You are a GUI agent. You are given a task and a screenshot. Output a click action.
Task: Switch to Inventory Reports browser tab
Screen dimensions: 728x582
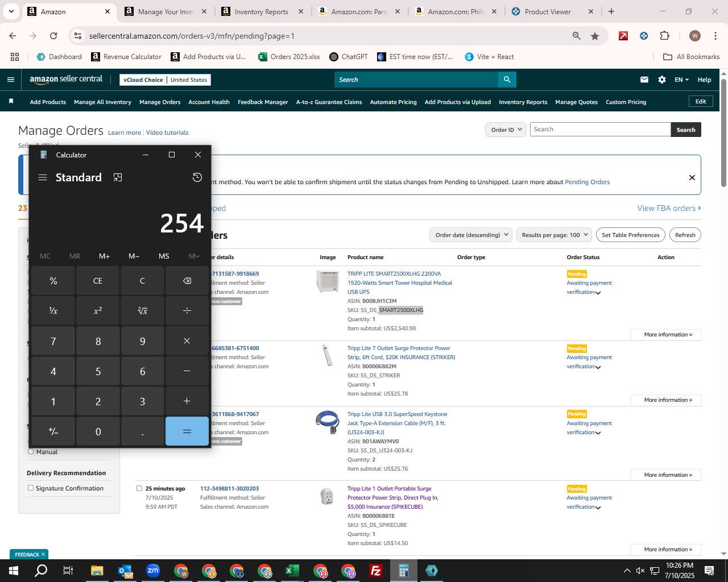[x=261, y=11]
